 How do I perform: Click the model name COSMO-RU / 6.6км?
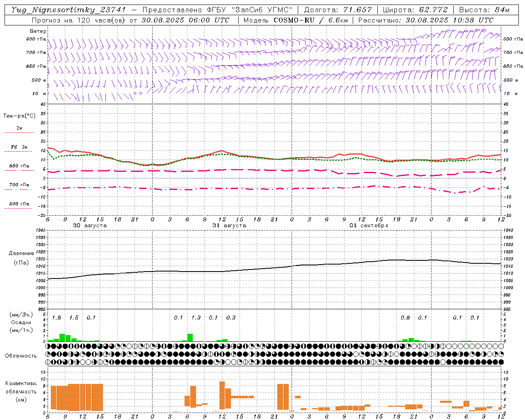(310, 20)
